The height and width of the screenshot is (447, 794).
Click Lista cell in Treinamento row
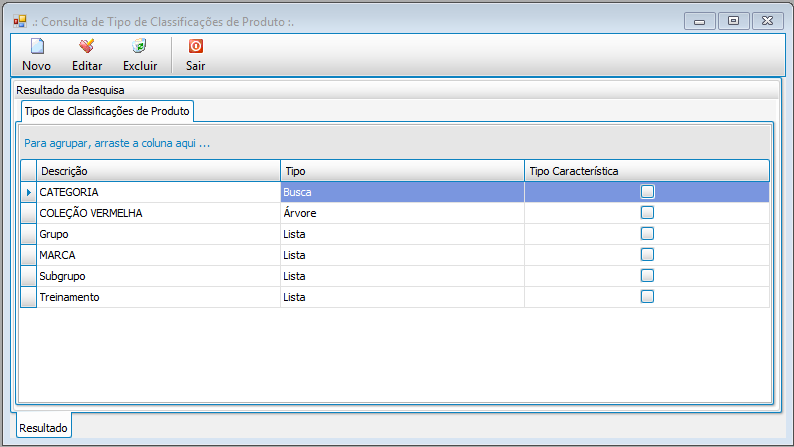point(403,297)
